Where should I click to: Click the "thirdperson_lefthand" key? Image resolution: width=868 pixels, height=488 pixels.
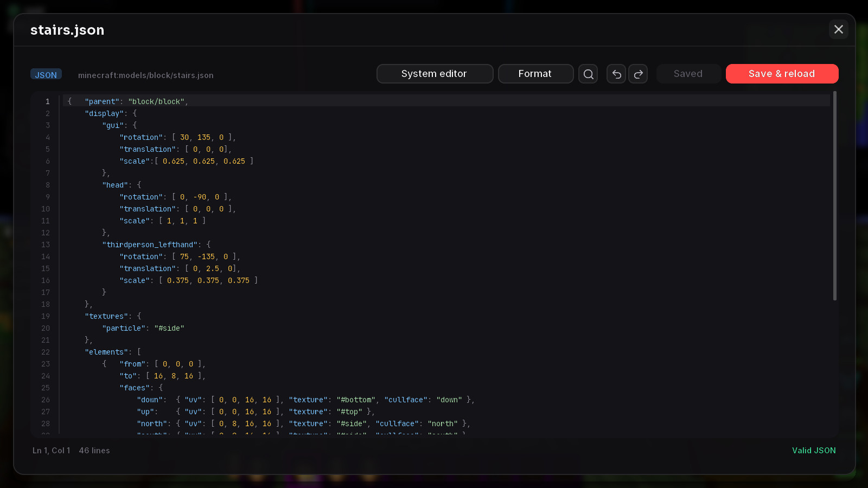pyautogui.click(x=150, y=245)
